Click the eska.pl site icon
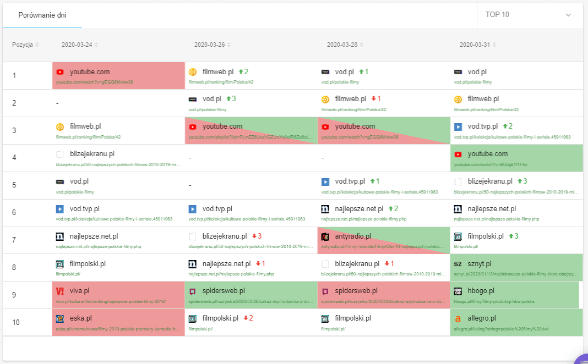 pyautogui.click(x=60, y=318)
